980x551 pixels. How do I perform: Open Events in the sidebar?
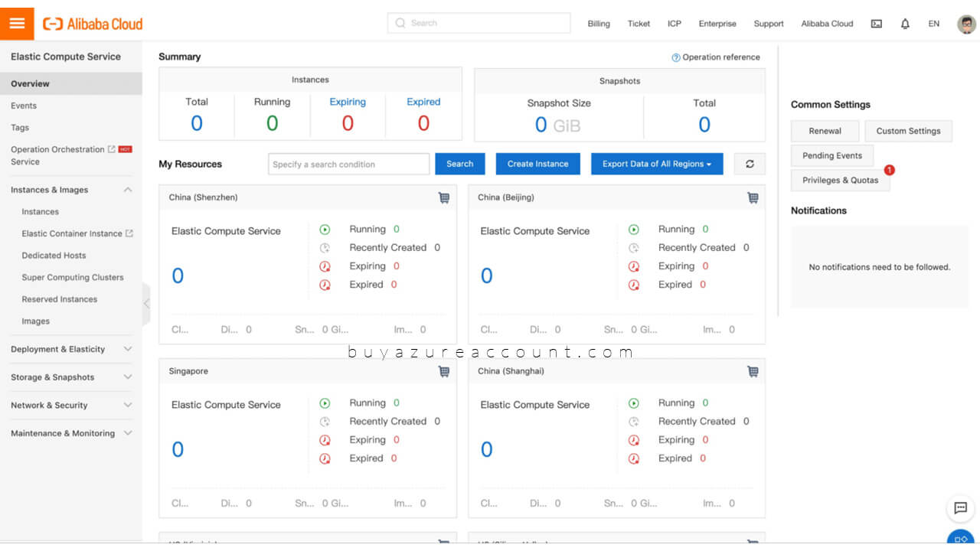pyautogui.click(x=24, y=106)
